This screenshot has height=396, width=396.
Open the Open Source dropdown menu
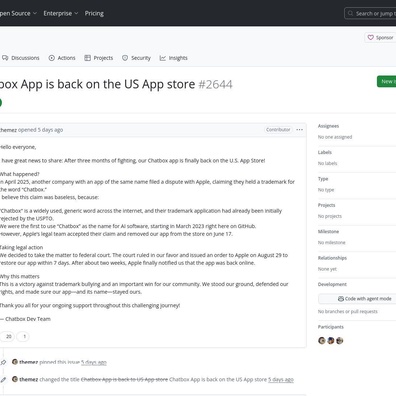pyautogui.click(x=17, y=13)
